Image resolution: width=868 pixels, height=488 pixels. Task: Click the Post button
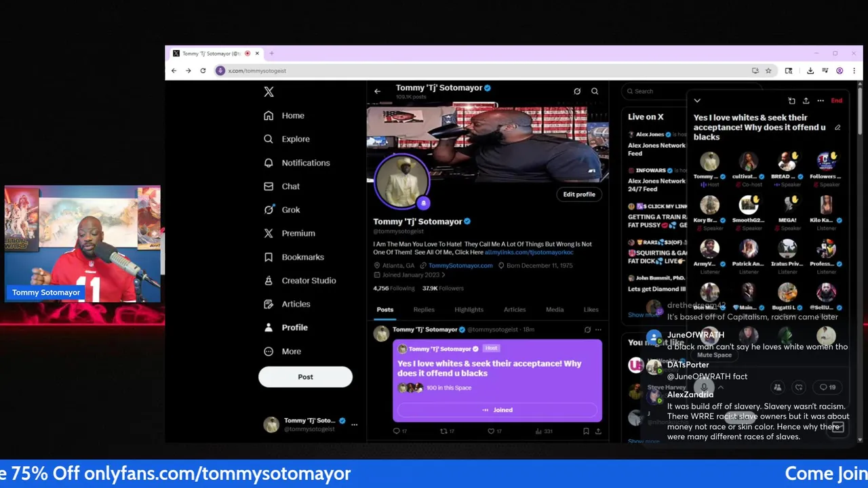coord(305,377)
